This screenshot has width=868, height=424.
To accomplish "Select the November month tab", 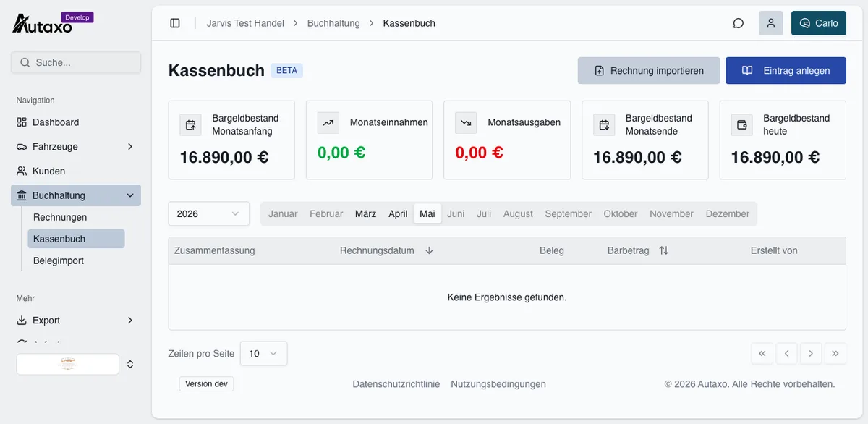I will click(x=671, y=214).
